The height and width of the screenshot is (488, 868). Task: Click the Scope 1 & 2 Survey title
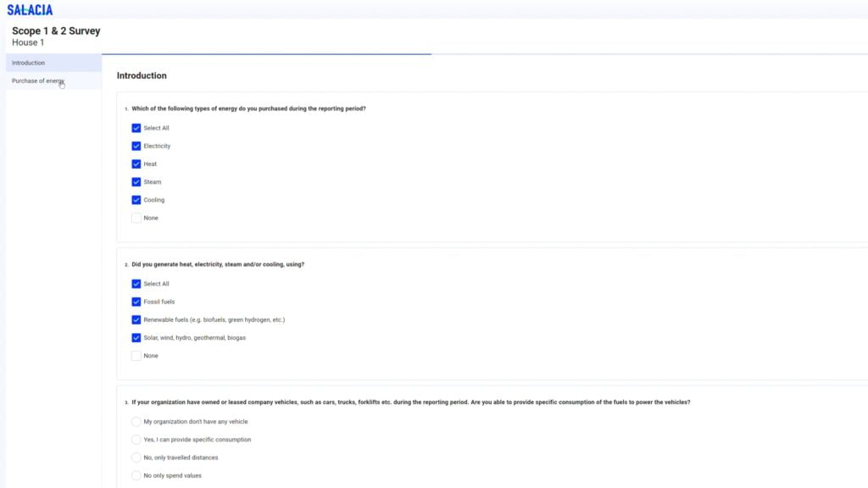click(x=56, y=30)
